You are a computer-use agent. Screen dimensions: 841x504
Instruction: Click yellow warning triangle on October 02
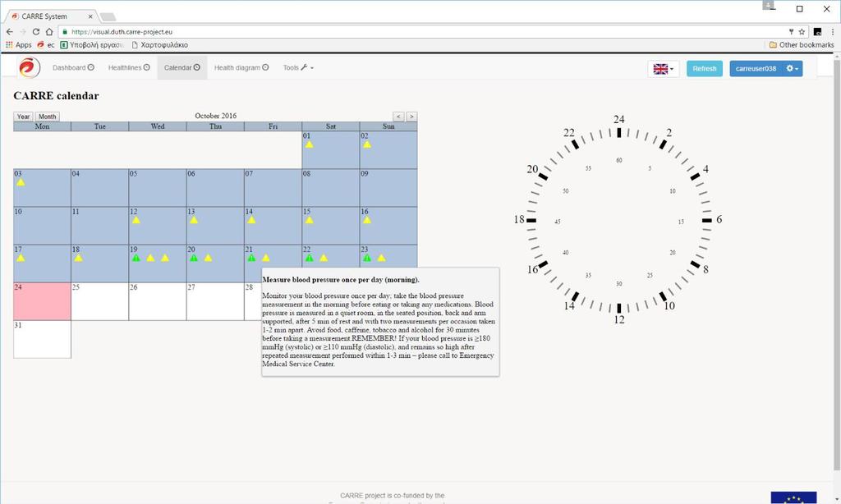tap(367, 144)
